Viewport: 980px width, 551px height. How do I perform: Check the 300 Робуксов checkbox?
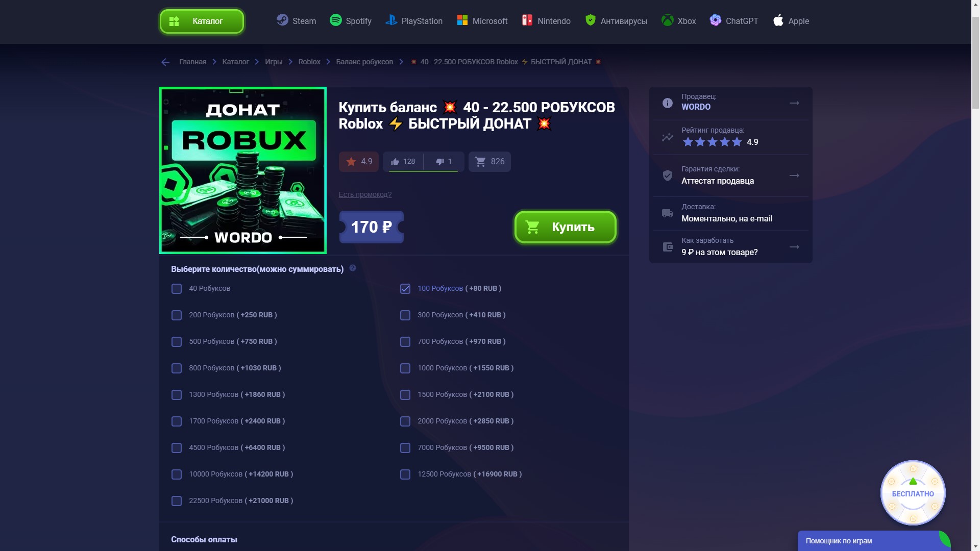pyautogui.click(x=405, y=315)
